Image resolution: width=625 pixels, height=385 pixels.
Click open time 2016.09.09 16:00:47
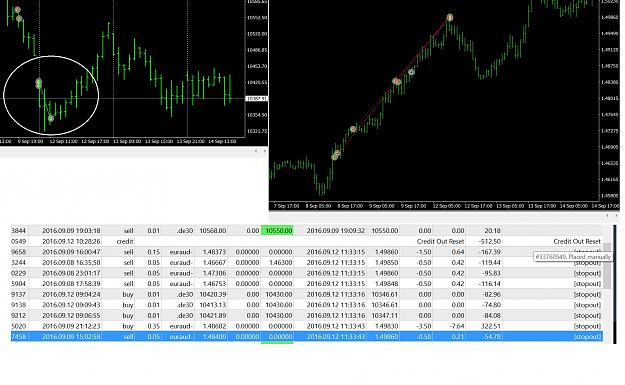click(x=71, y=252)
